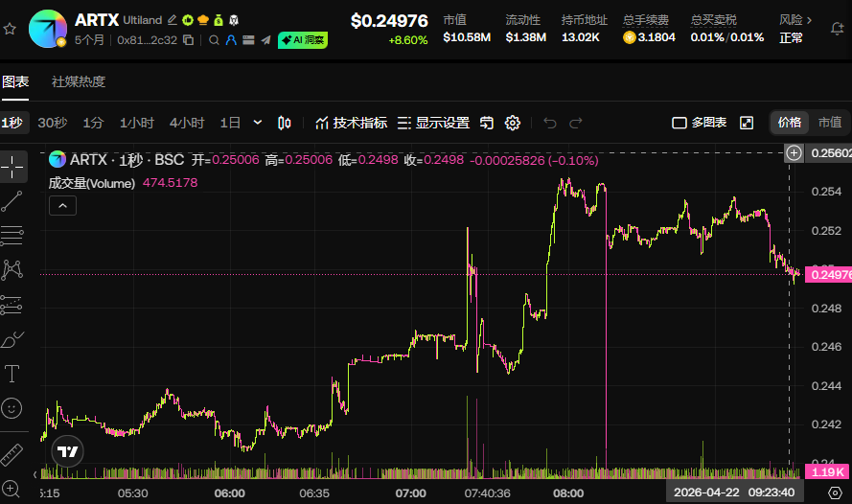Viewport: 852px width, 504px height.
Task: Click the ARTX token logo
Action: (47, 29)
